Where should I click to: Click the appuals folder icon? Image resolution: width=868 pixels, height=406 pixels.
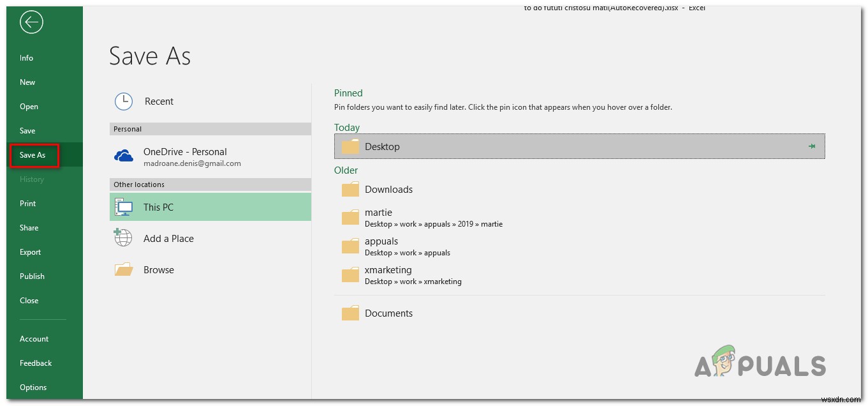click(x=351, y=246)
